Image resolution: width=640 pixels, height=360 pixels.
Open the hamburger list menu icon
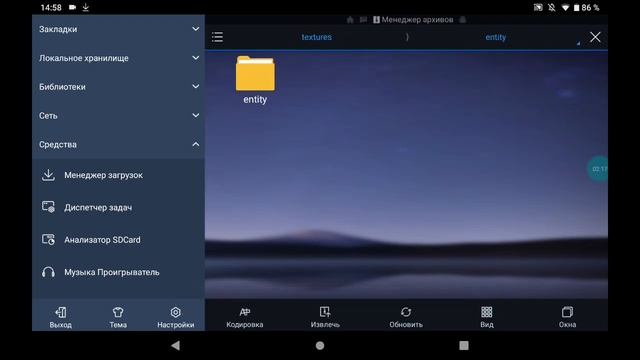218,37
